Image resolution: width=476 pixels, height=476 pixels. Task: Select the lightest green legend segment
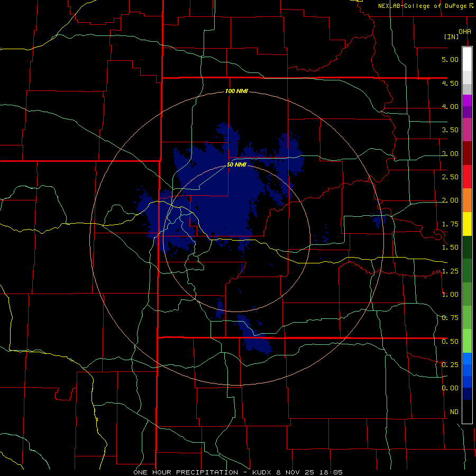coord(467,341)
